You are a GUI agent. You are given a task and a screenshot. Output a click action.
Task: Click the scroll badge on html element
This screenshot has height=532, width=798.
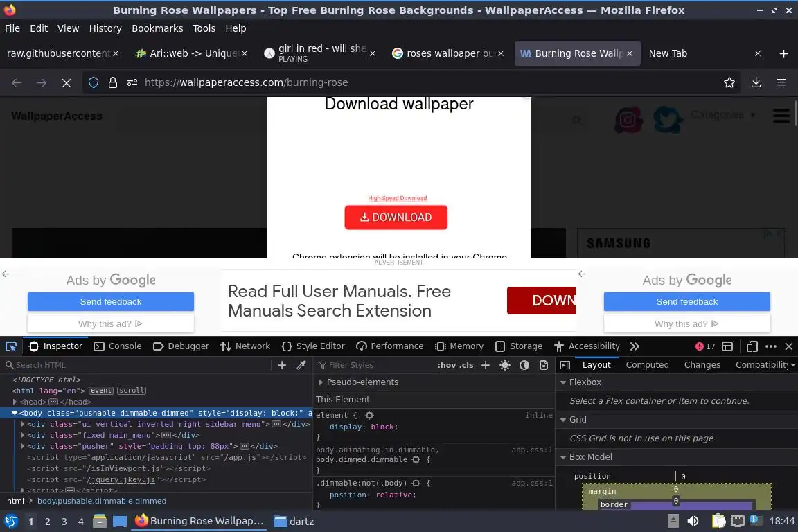tap(132, 391)
